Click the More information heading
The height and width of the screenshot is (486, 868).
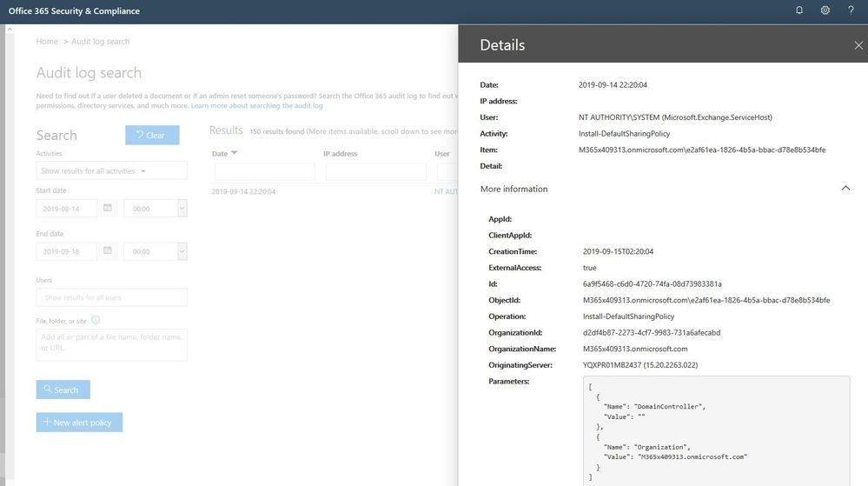514,189
